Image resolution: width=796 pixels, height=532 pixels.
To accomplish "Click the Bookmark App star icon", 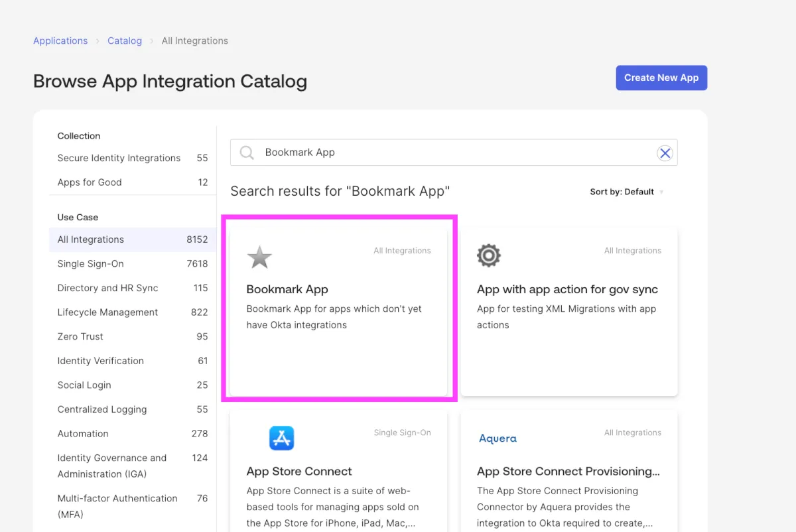I will coord(259,257).
